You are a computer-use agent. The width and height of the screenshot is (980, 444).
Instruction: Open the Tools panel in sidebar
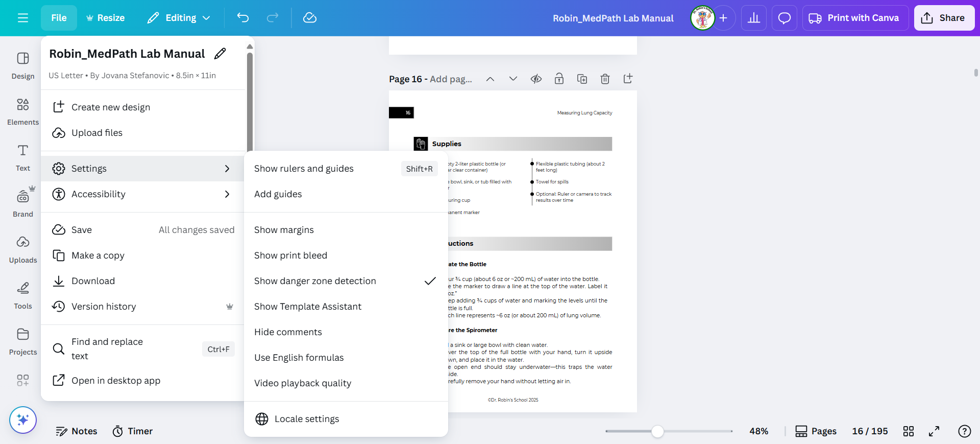[x=23, y=296]
